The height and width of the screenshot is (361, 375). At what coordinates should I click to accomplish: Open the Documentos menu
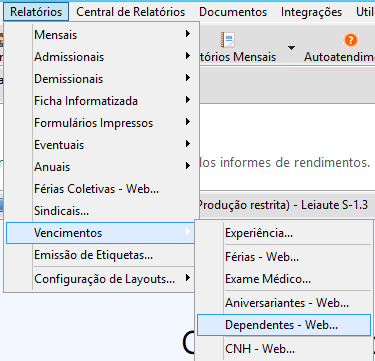click(x=233, y=12)
